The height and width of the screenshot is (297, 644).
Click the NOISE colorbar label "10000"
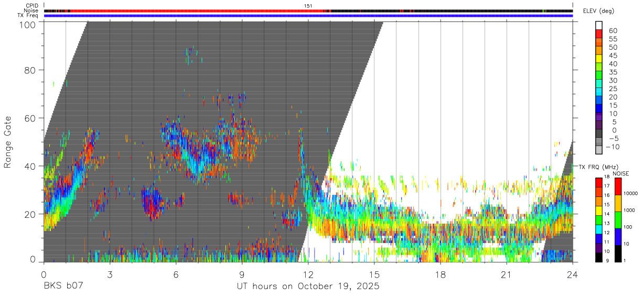(x=630, y=194)
